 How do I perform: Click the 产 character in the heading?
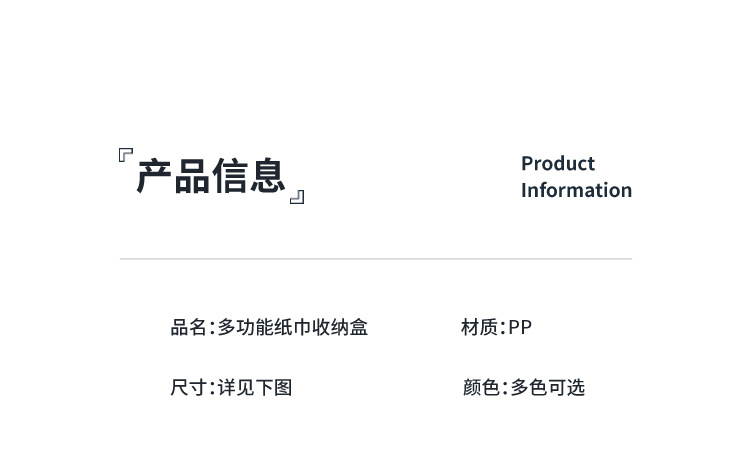tap(155, 176)
